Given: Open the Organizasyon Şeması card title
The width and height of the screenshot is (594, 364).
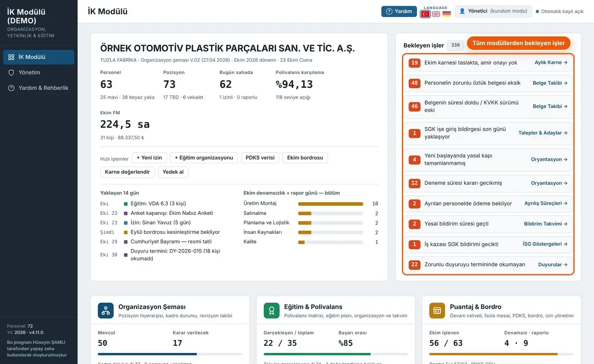Looking at the screenshot, I should click(152, 307).
